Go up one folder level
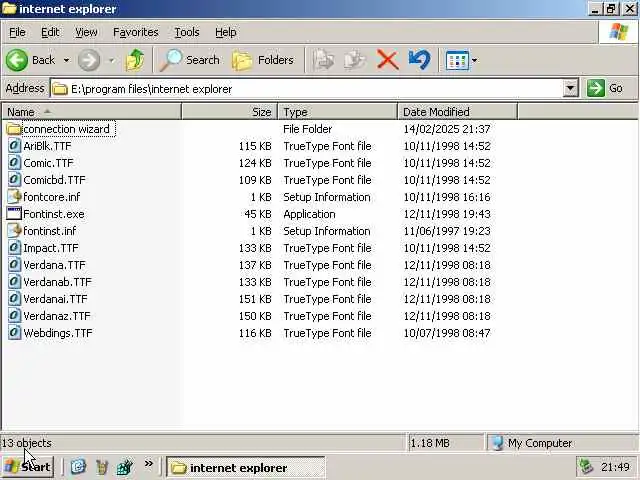640x480 pixels. (x=135, y=60)
